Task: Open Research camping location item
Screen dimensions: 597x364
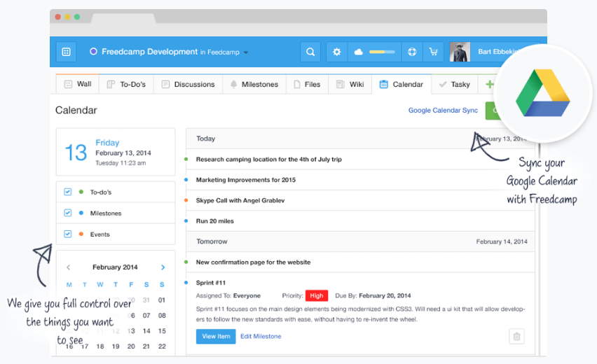Action: 269,160
